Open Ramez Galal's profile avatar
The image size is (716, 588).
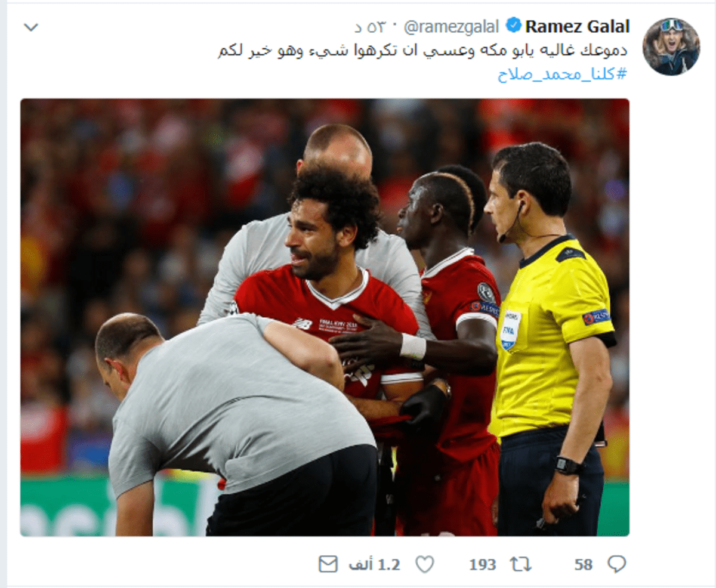pos(671,47)
